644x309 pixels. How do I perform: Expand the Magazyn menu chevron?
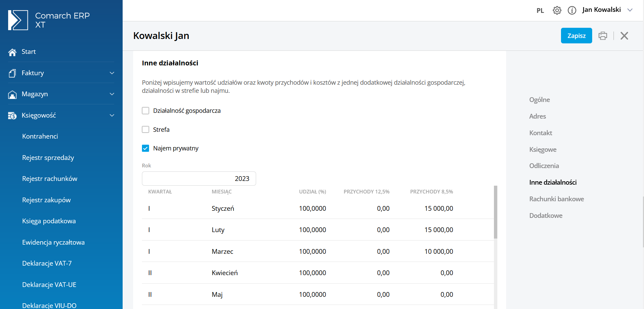tap(112, 94)
